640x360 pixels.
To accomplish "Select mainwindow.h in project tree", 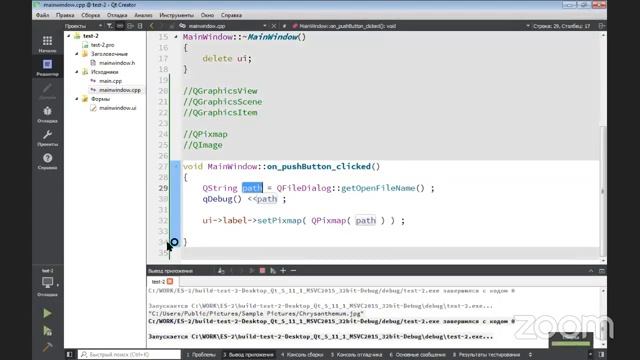I will pyautogui.click(x=117, y=63).
